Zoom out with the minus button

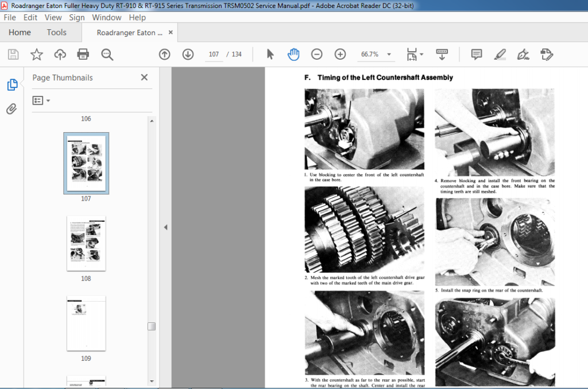317,55
